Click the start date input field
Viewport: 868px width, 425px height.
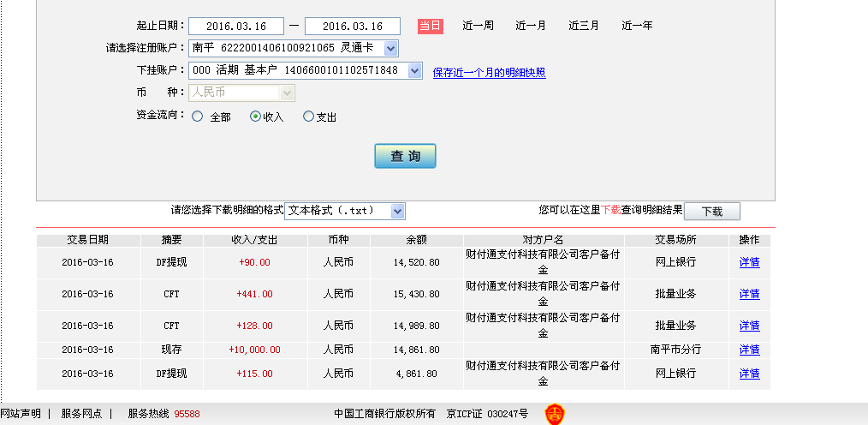pyautogui.click(x=235, y=27)
